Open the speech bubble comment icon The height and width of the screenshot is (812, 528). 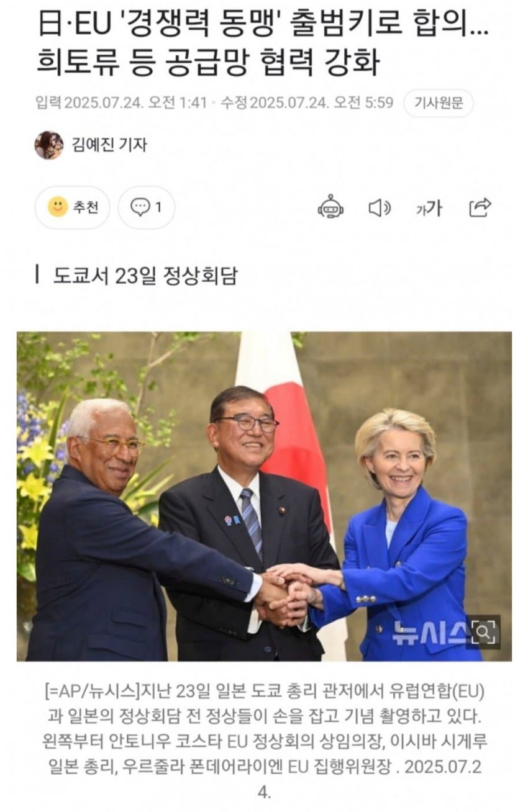click(140, 207)
